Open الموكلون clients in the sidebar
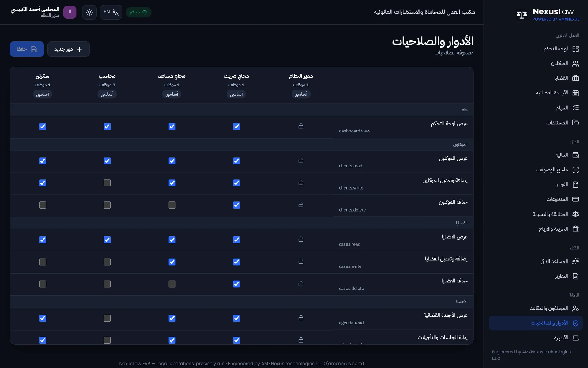The image size is (588, 368). pos(536,63)
